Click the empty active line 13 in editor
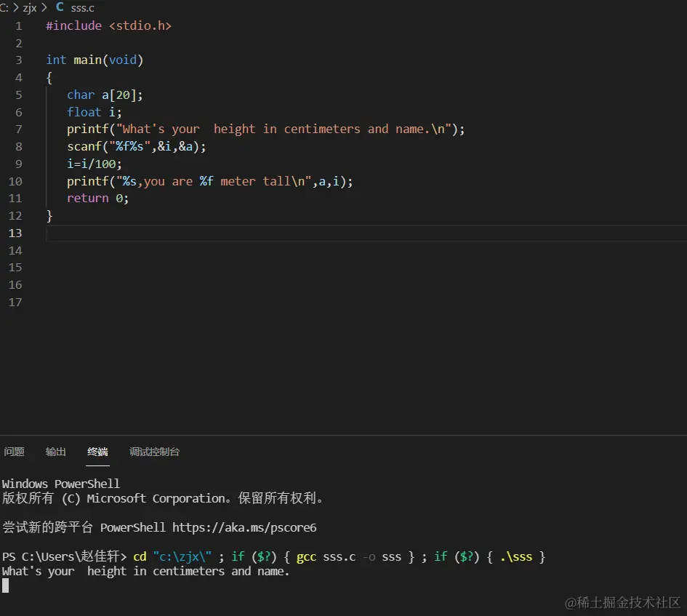Image resolution: width=687 pixels, height=616 pixels. (366, 233)
